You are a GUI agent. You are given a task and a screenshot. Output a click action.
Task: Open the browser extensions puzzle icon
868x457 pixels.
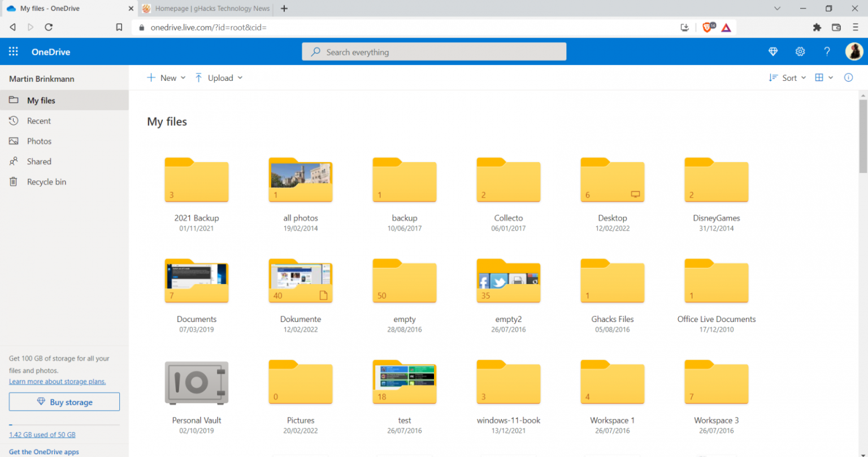click(817, 27)
